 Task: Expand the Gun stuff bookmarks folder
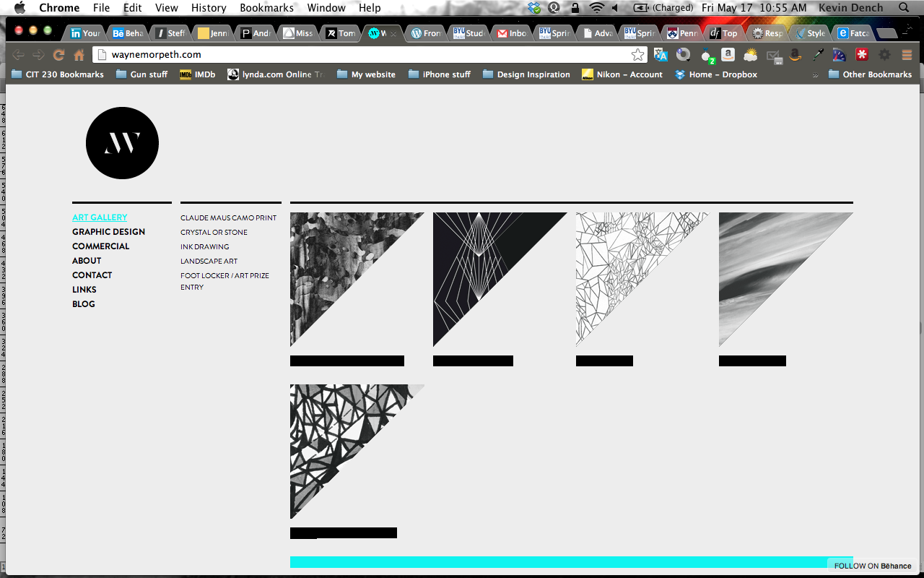141,74
